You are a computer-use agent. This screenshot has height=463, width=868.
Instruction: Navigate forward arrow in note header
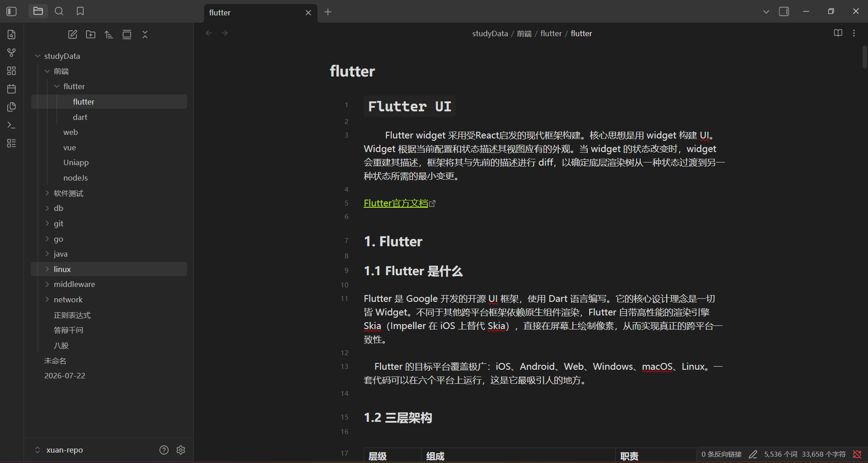pos(225,33)
